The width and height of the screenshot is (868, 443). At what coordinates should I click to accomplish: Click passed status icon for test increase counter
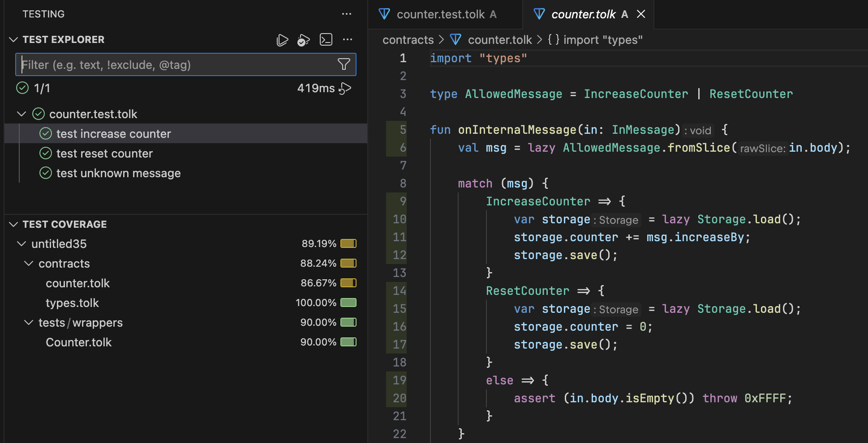coord(46,134)
